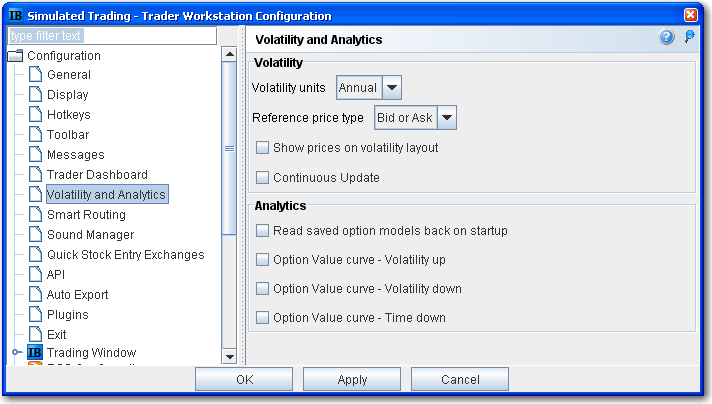Click the IB logo in the title bar
The image size is (712, 404).
click(15, 15)
